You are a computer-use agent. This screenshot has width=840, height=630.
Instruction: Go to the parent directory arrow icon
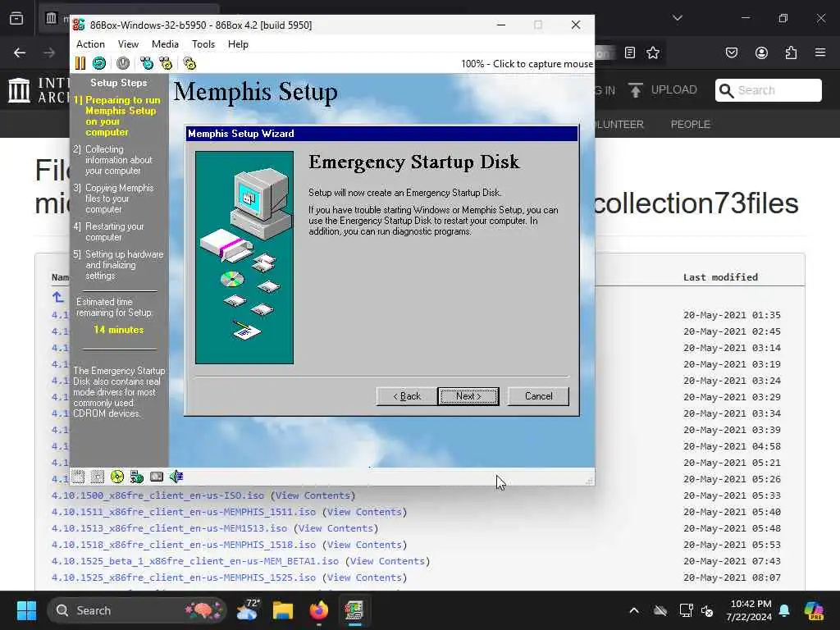[x=58, y=297]
